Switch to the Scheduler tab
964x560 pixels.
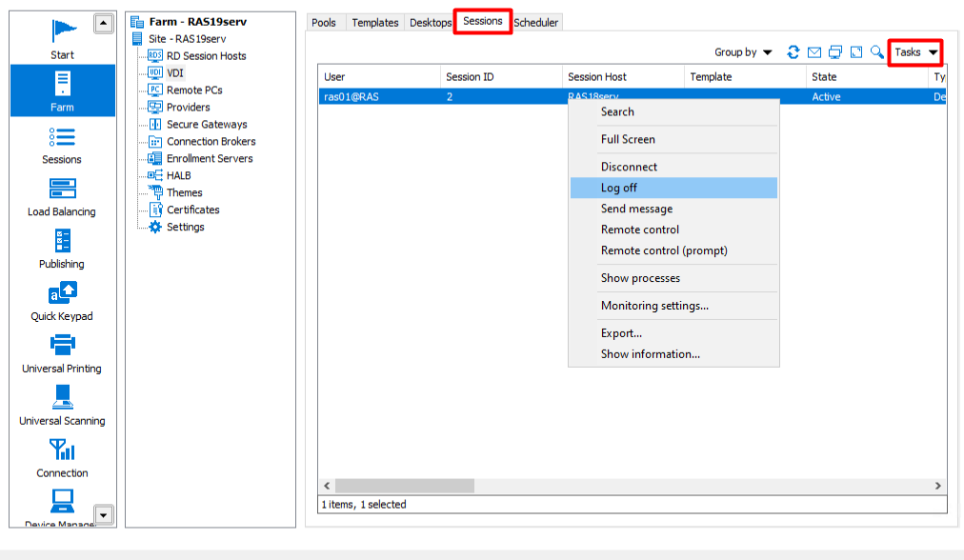click(x=536, y=23)
